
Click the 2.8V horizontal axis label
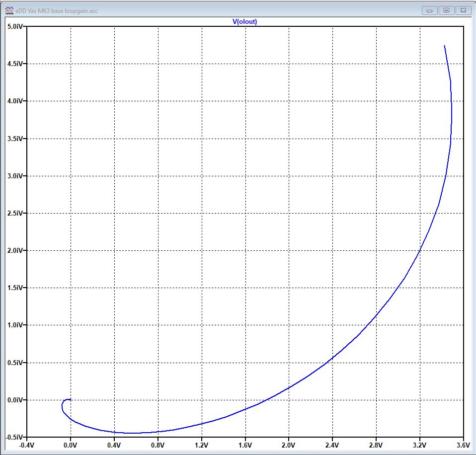(376, 445)
